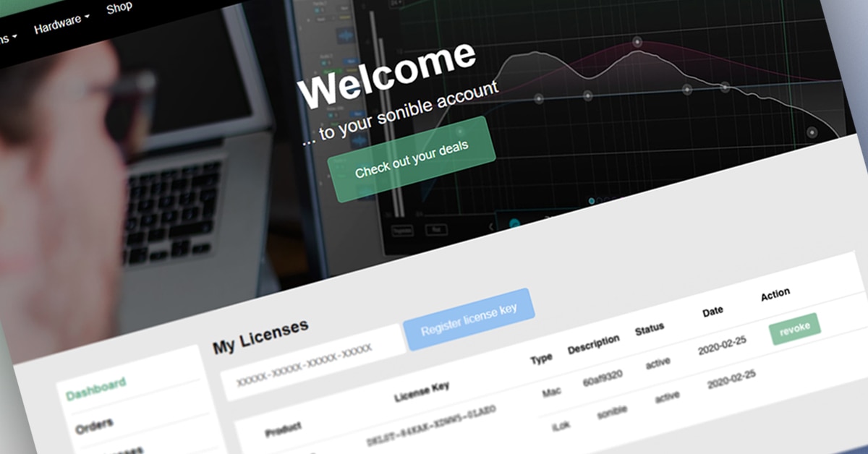Viewport: 868px width, 454px height.
Task: Click the "Welcome" heading
Action: pyautogui.click(x=387, y=74)
